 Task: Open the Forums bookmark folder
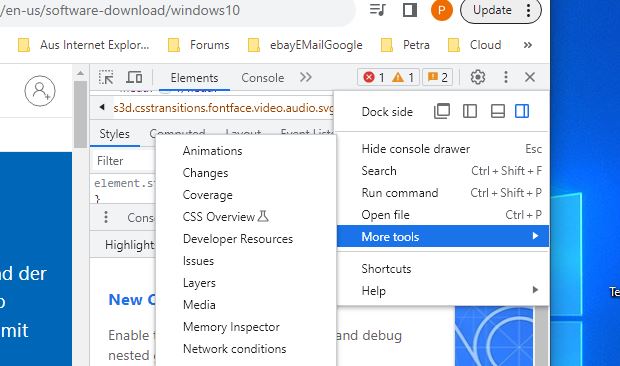tap(198, 45)
